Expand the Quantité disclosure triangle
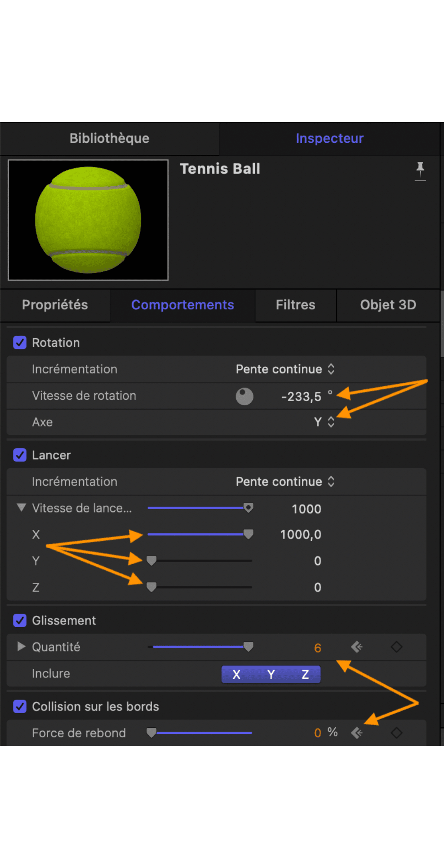Viewport: 444px width, 868px height. point(21,647)
